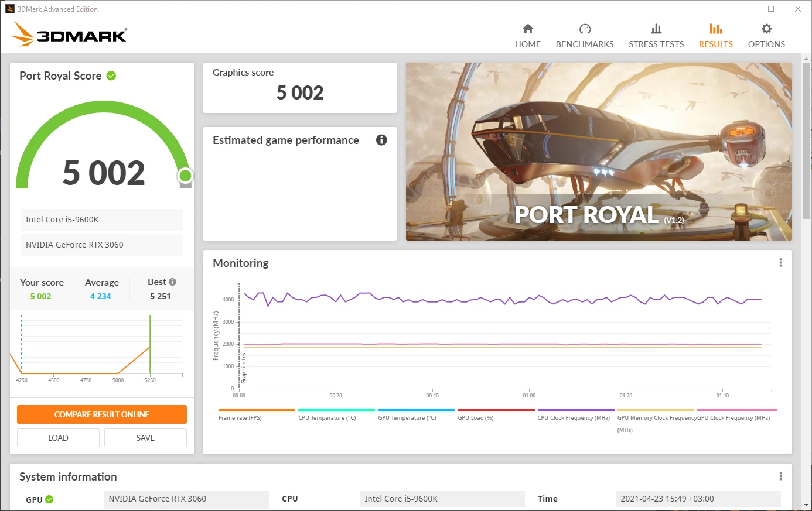Toggle the GPU Memory Clock Frequency yellow legend
Viewport: 812px width, 511px height.
pos(656,420)
